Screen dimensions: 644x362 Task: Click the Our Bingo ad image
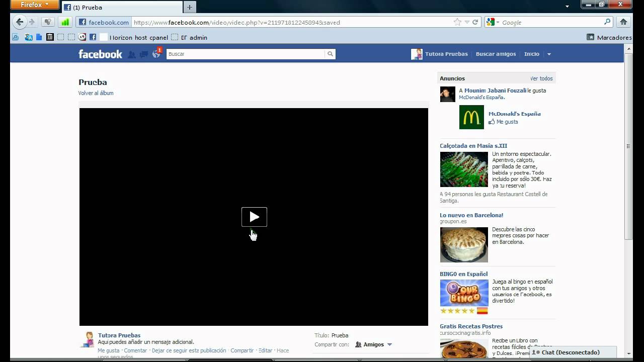pyautogui.click(x=464, y=293)
